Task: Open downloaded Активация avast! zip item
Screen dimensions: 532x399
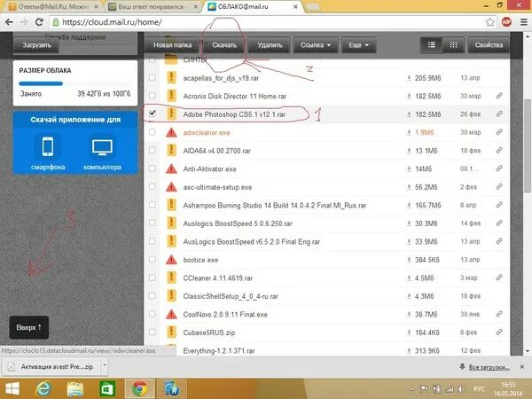Action: 52,366
